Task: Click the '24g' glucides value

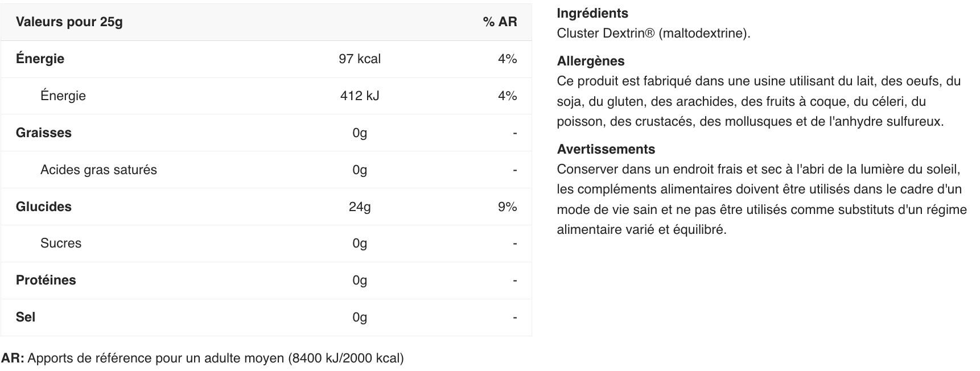Action: pyautogui.click(x=360, y=207)
